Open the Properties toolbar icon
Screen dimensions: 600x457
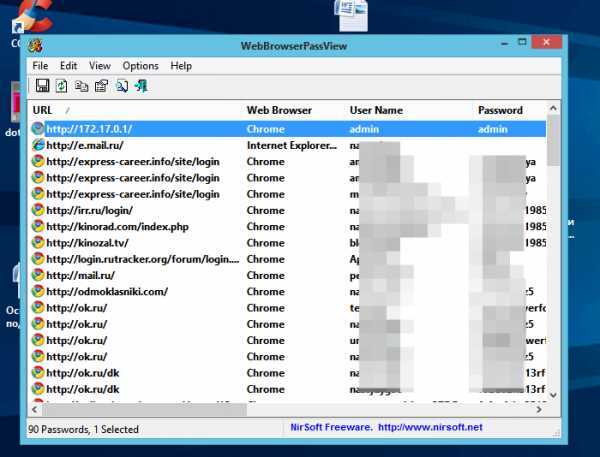pyautogui.click(x=101, y=86)
